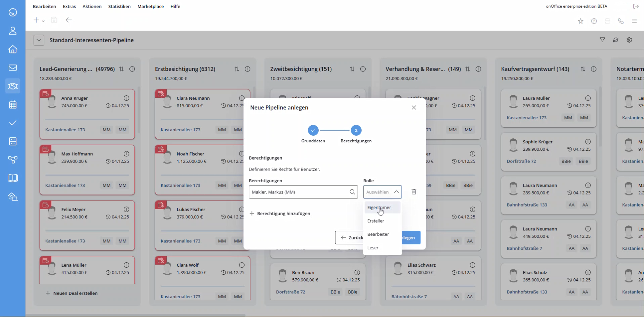Viewport: 644px width, 317px height.
Task: Choose Bearbeiter from role list
Action: (378, 234)
